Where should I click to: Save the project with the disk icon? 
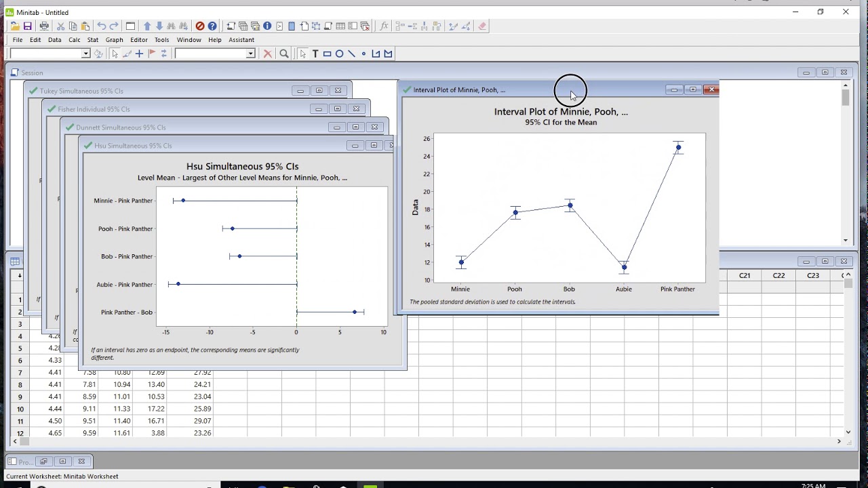pos(28,26)
